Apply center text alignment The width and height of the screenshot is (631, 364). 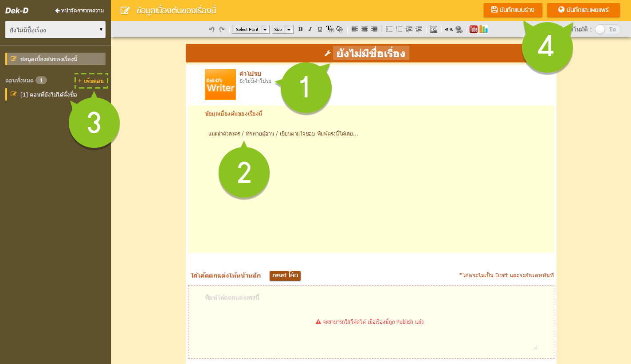364,29
